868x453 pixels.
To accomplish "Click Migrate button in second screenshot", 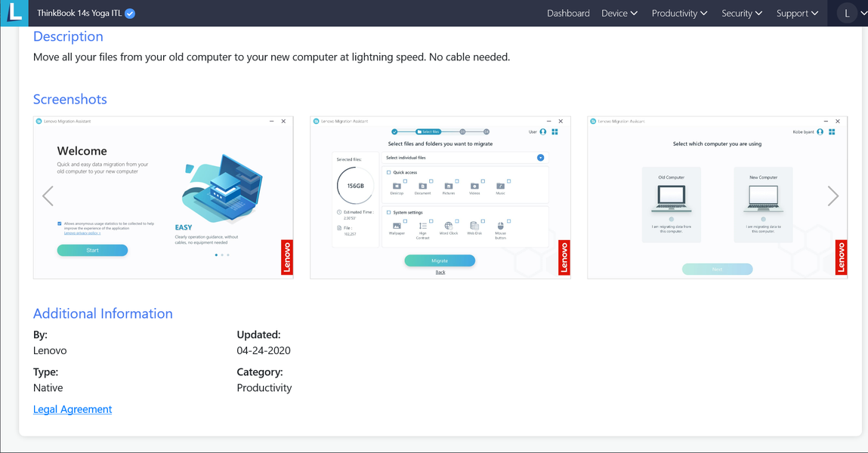I will click(x=440, y=260).
